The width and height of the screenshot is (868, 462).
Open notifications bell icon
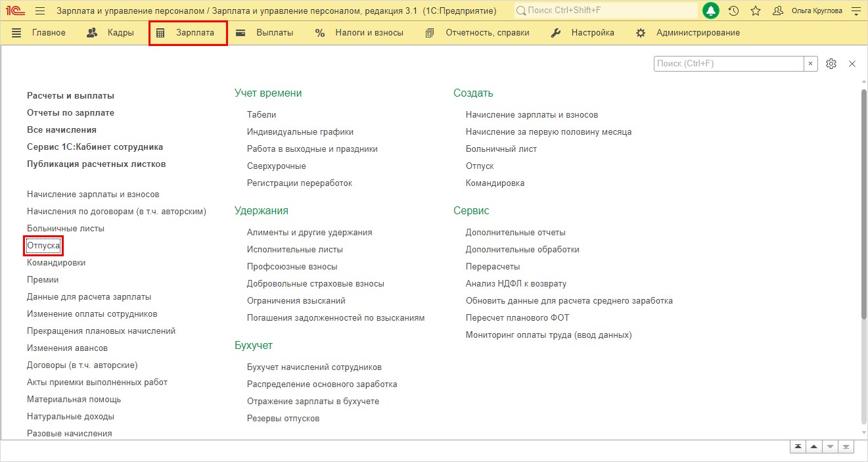(711, 11)
